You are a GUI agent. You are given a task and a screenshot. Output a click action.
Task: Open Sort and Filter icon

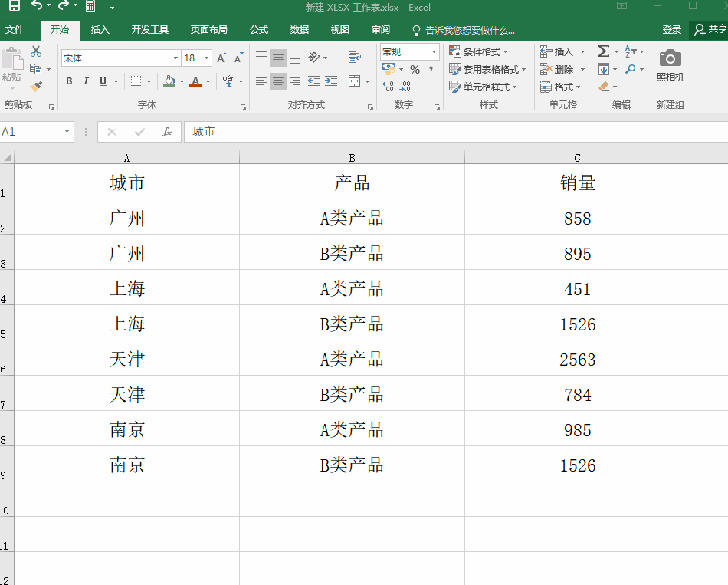631,51
